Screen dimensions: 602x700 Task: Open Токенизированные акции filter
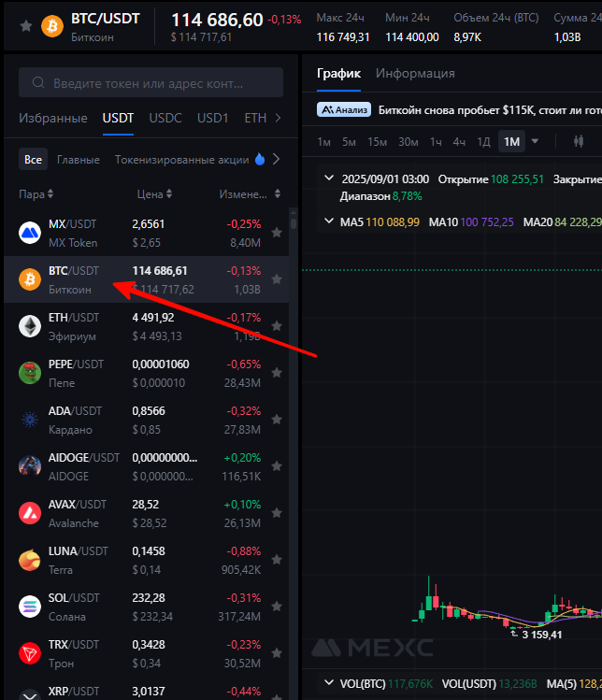point(181,160)
